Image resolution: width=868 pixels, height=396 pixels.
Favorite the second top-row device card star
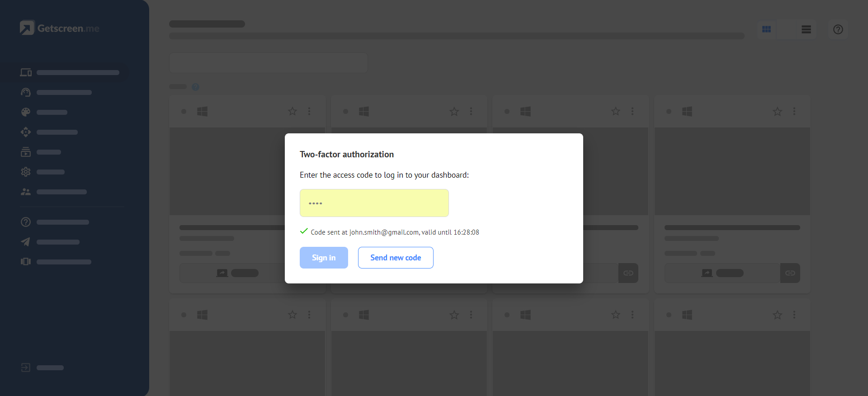click(454, 111)
